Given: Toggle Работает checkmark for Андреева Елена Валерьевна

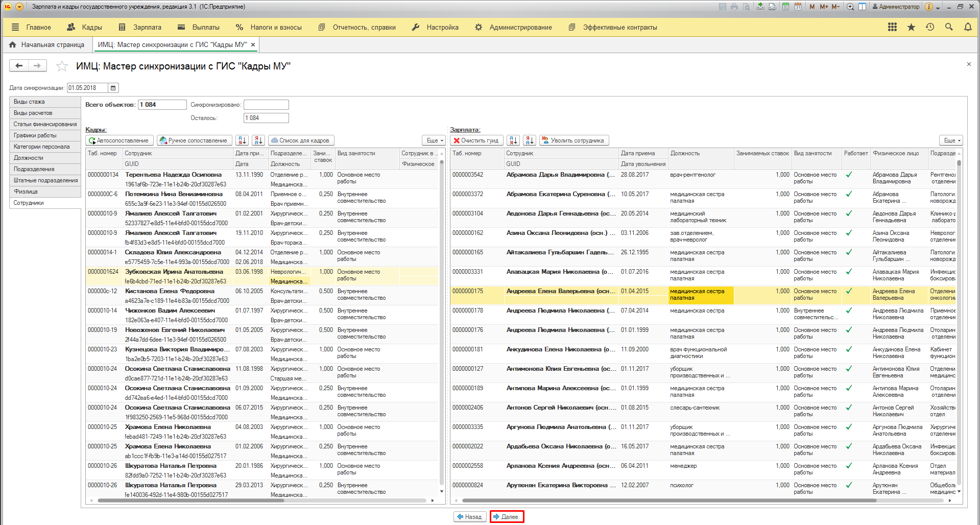Looking at the screenshot, I should coord(849,291).
